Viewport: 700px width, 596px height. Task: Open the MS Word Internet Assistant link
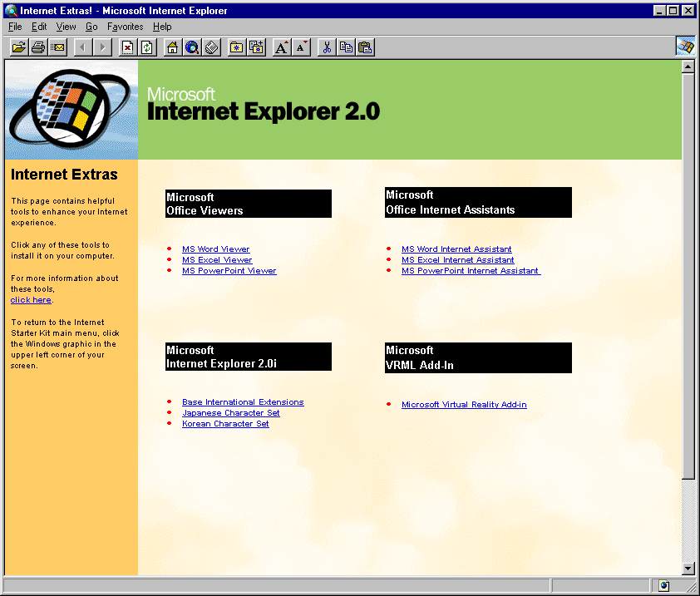[x=456, y=249]
